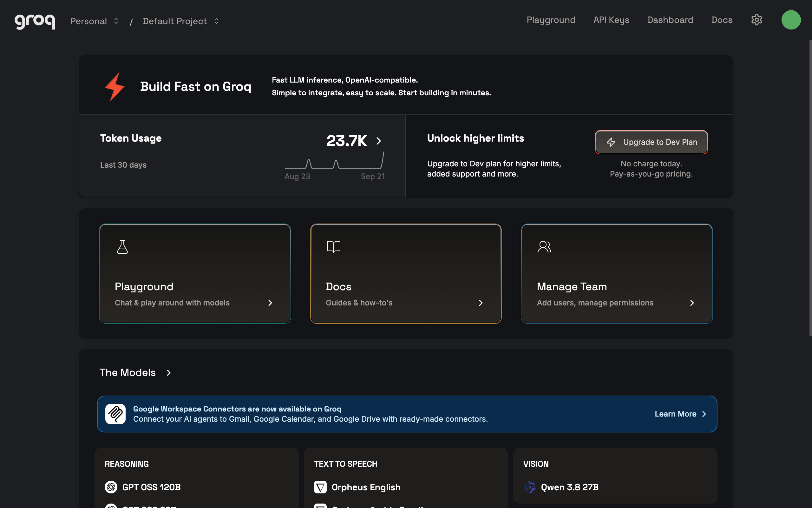Screen dimensions: 812x508
Task: Click the Manage Team people icon
Action: tap(544, 247)
